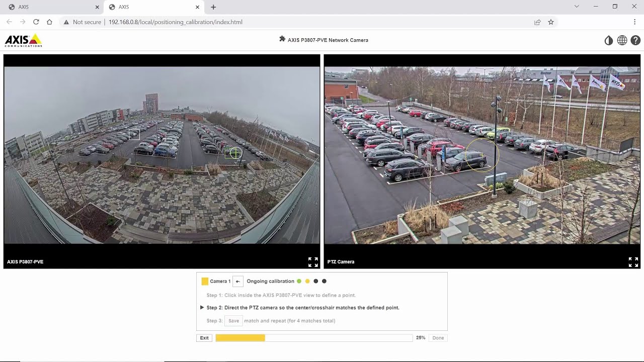
Task: Click the yellow second calibration dot
Action: click(307, 281)
